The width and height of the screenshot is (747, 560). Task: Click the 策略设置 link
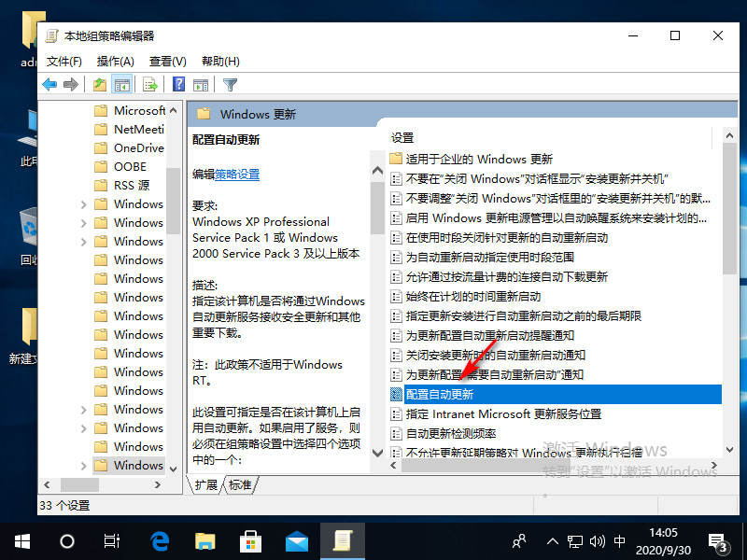click(x=237, y=175)
